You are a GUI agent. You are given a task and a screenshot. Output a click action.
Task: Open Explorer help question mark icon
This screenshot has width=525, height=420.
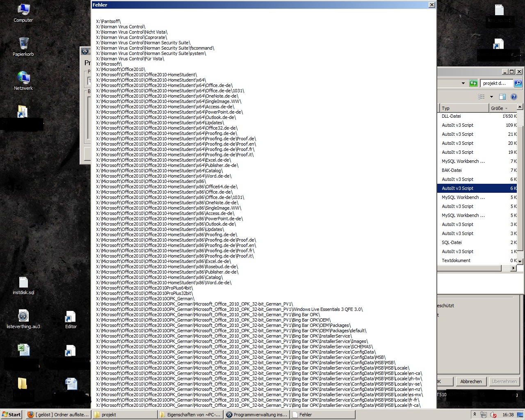pos(514,97)
